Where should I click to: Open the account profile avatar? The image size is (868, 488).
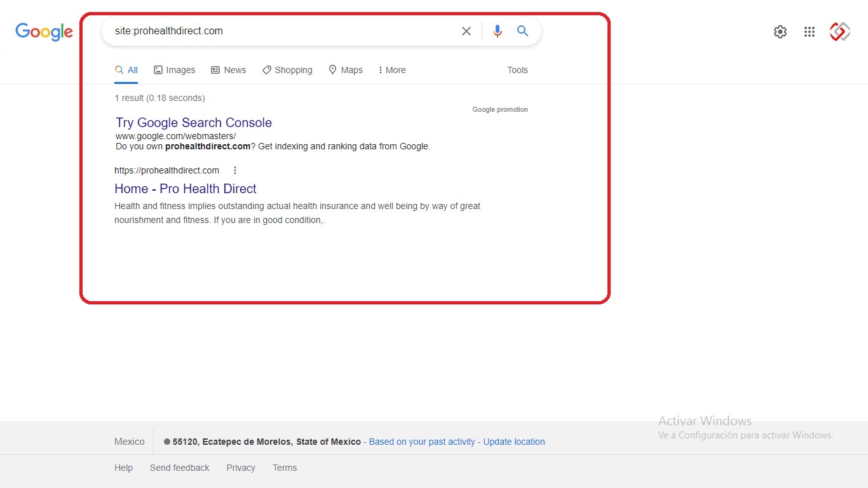pos(840,32)
